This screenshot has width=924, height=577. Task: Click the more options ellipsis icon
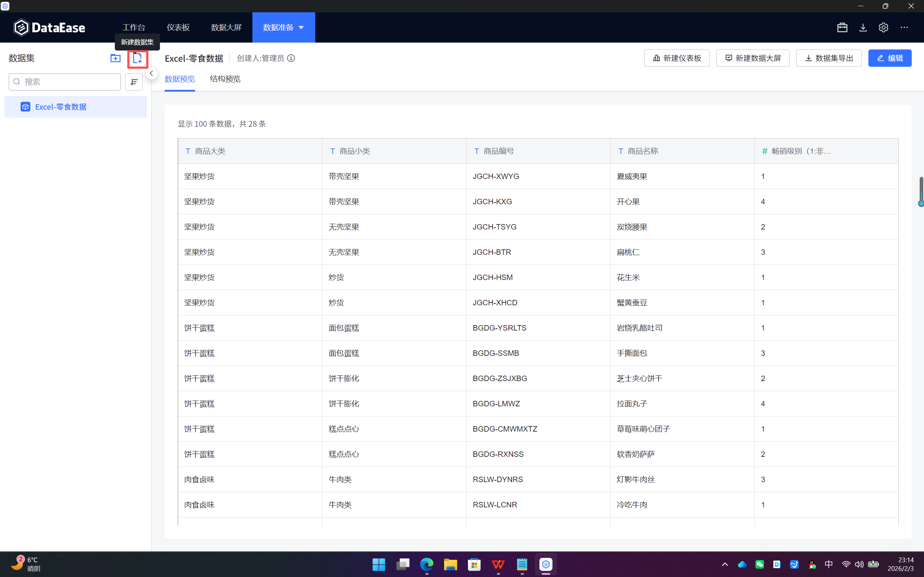(904, 27)
